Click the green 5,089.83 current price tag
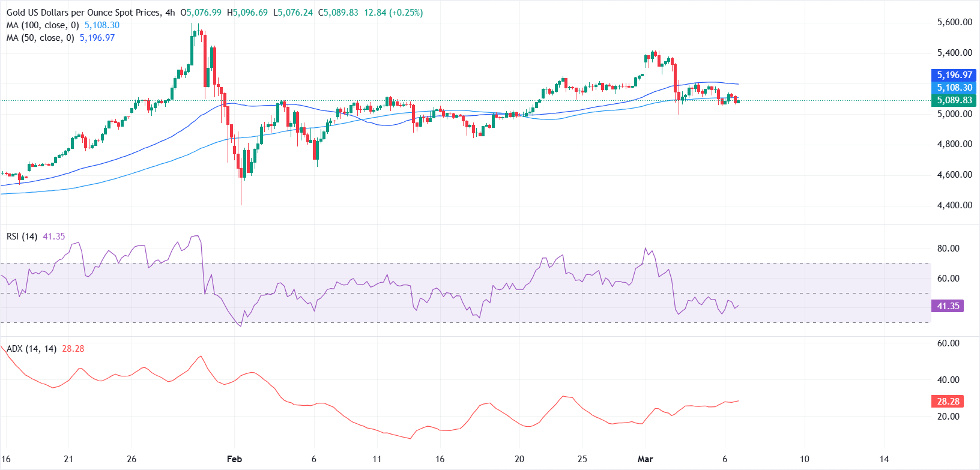 (954, 100)
